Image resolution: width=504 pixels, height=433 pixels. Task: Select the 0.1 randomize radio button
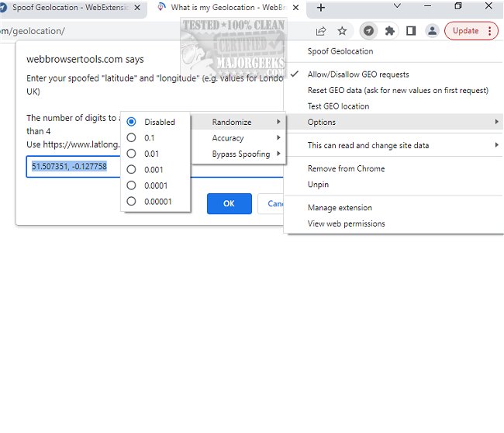[131, 137]
